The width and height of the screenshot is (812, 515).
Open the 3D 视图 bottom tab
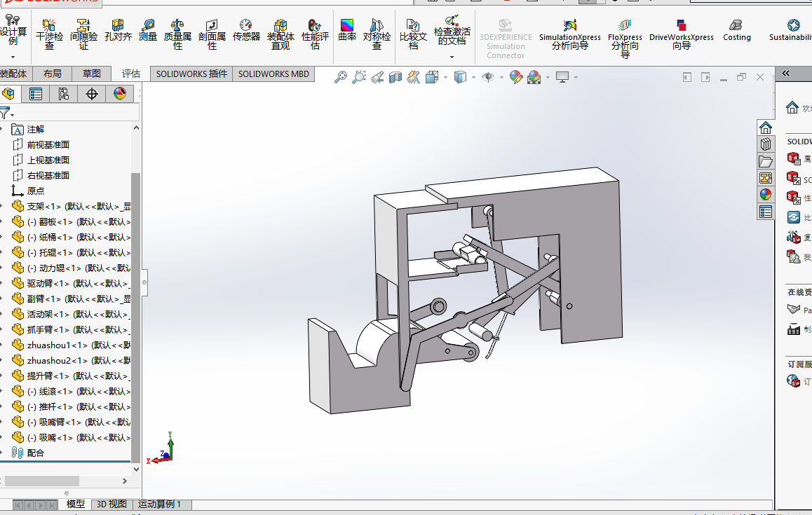112,504
